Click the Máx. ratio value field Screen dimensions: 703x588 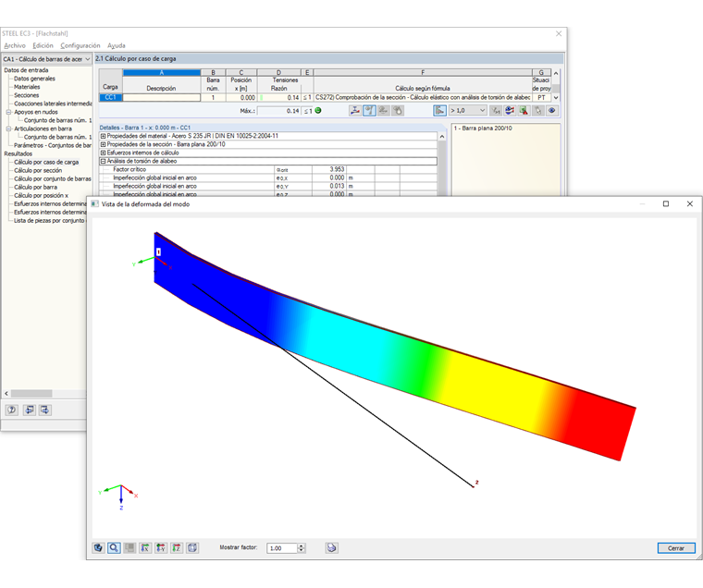pyautogui.click(x=278, y=111)
